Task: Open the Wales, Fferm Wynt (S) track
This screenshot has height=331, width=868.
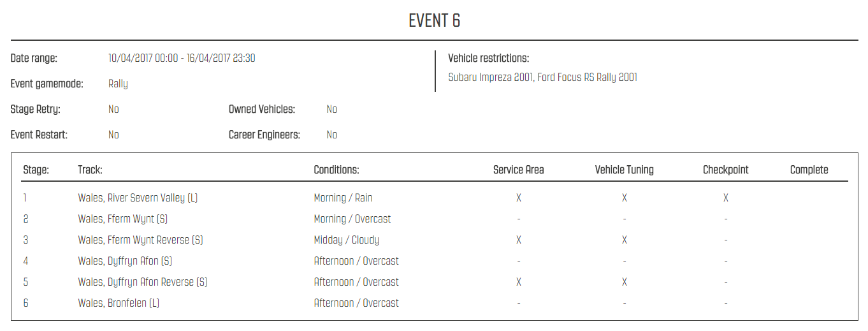Action: pyautogui.click(x=123, y=219)
